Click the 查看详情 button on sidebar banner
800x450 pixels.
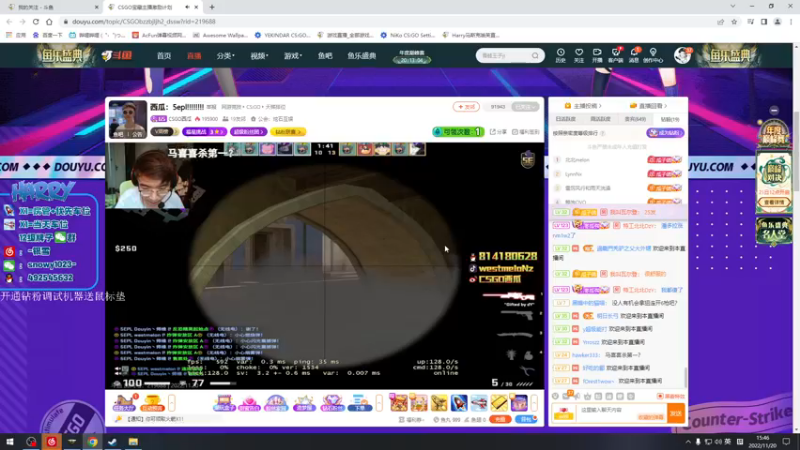point(774,203)
